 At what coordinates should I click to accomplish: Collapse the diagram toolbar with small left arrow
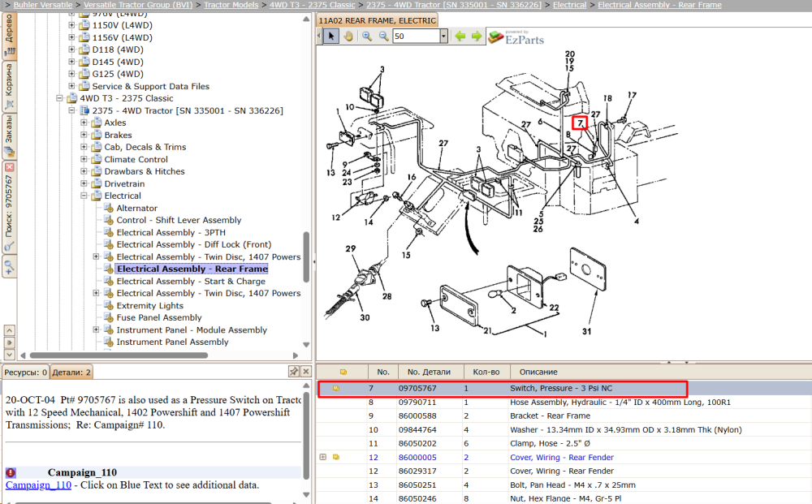click(x=319, y=37)
